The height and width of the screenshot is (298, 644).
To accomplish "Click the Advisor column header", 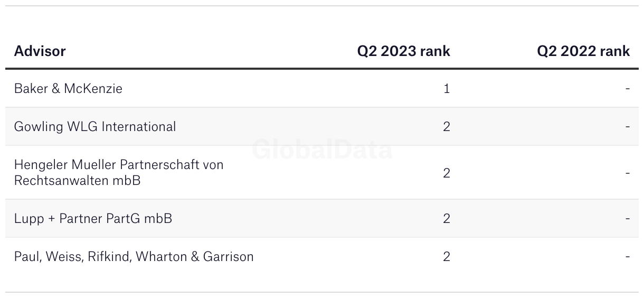I will tap(40, 51).
